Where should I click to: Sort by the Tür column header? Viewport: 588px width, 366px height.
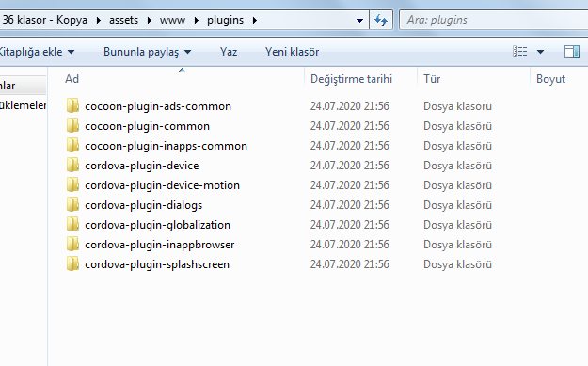[432, 79]
